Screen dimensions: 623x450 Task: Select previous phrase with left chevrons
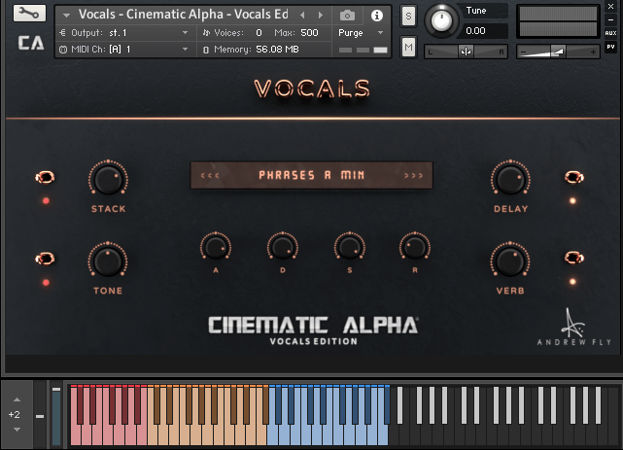210,175
